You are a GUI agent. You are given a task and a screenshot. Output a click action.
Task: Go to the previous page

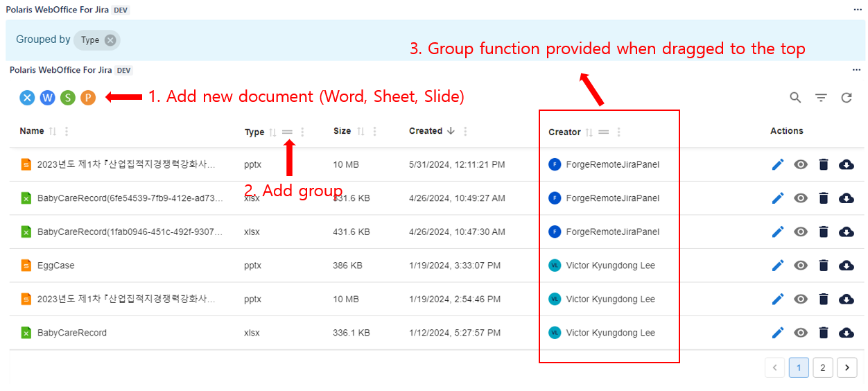click(775, 367)
